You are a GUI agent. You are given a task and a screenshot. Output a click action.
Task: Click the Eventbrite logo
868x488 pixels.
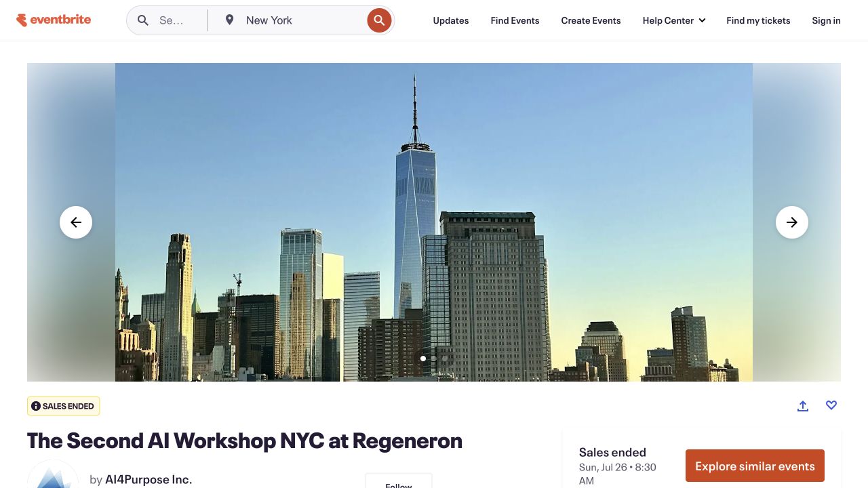pyautogui.click(x=54, y=20)
